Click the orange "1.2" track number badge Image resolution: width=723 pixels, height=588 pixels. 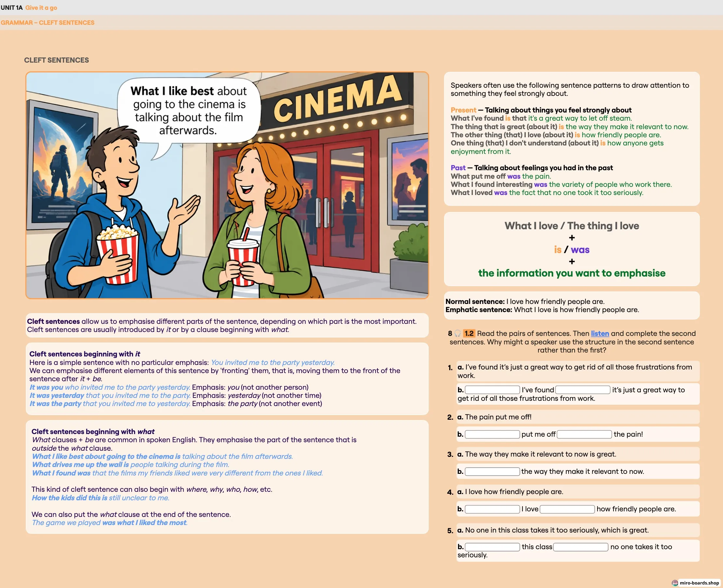point(469,333)
